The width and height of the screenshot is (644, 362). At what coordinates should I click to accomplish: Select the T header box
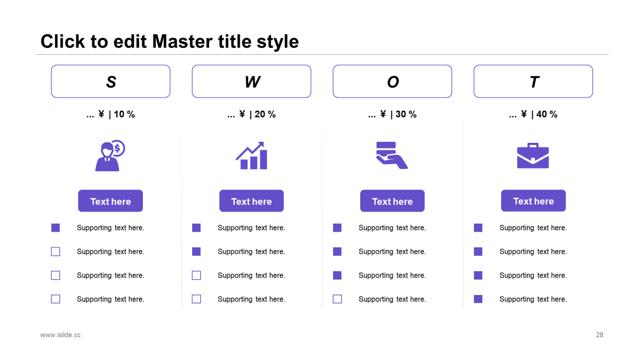tap(533, 81)
